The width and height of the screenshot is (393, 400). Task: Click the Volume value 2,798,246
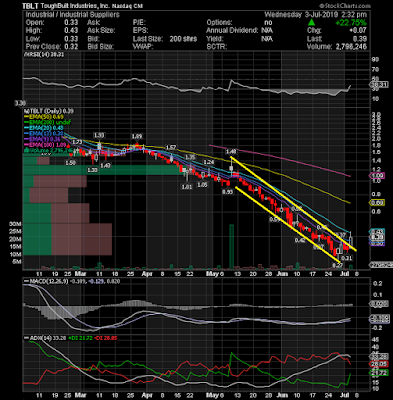click(350, 47)
